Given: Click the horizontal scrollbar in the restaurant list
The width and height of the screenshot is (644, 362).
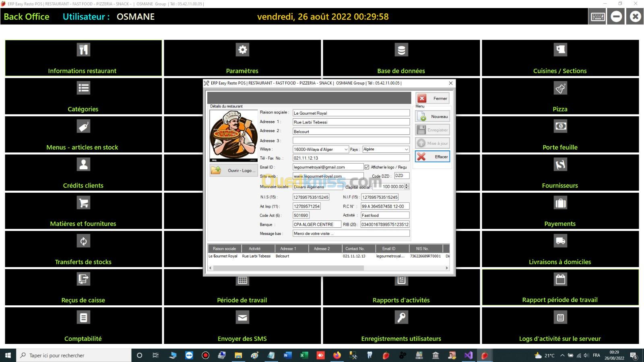Looking at the screenshot, I should pyautogui.click(x=288, y=268).
